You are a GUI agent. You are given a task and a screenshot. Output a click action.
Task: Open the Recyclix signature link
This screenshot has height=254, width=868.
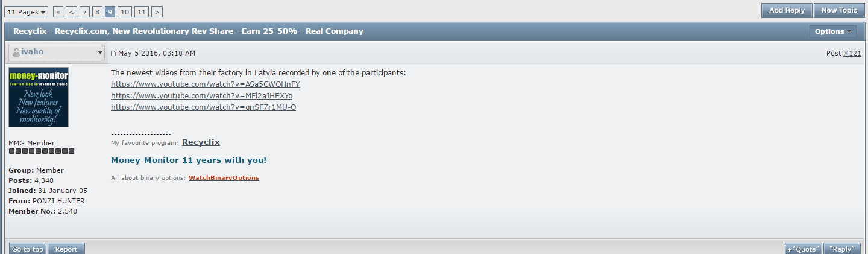(201, 142)
